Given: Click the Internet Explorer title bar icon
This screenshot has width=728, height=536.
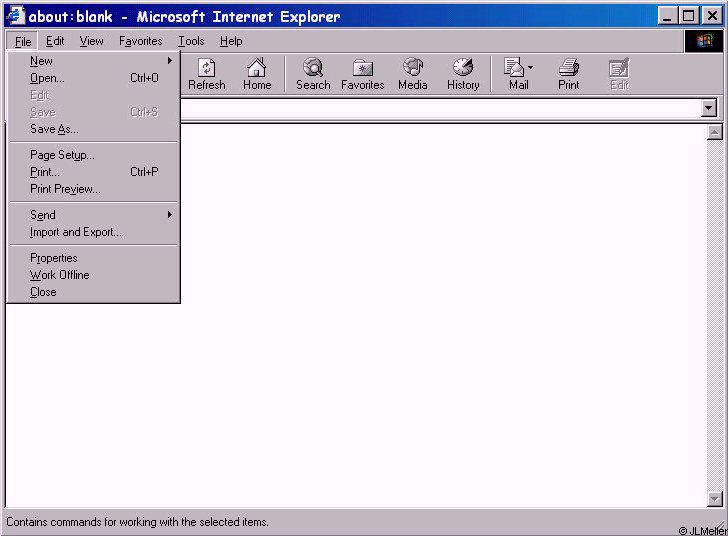Looking at the screenshot, I should [x=16, y=16].
